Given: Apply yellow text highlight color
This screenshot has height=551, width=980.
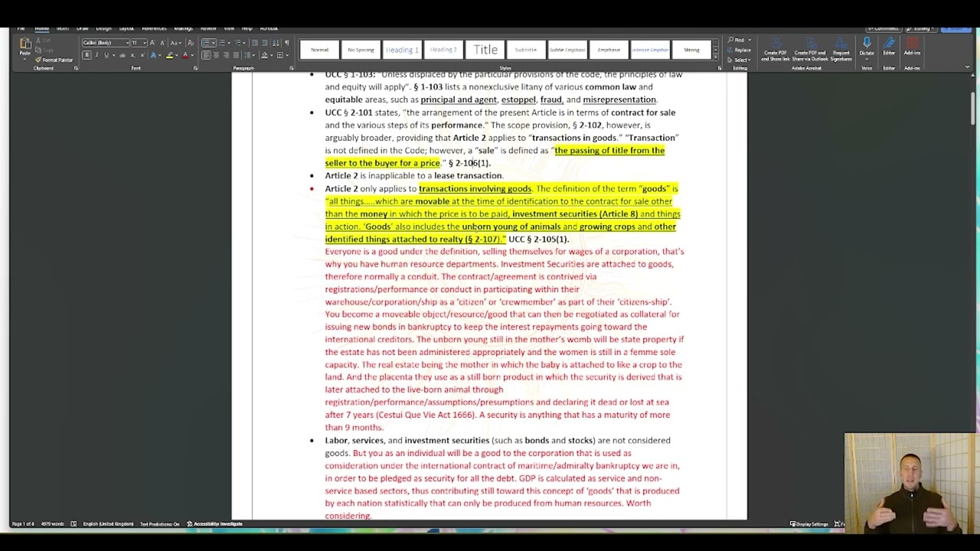Looking at the screenshot, I should click(x=169, y=55).
